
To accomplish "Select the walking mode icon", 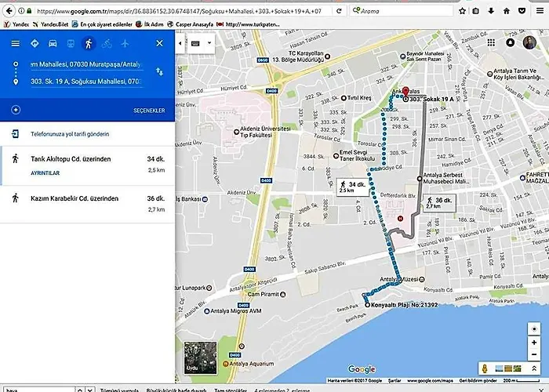I will [89, 43].
